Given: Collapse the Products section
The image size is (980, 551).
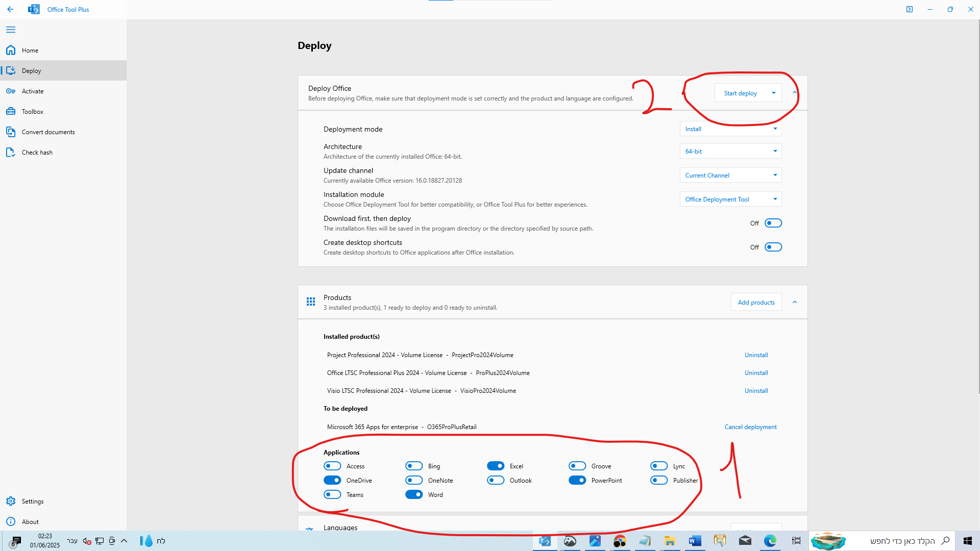Looking at the screenshot, I should [x=795, y=302].
